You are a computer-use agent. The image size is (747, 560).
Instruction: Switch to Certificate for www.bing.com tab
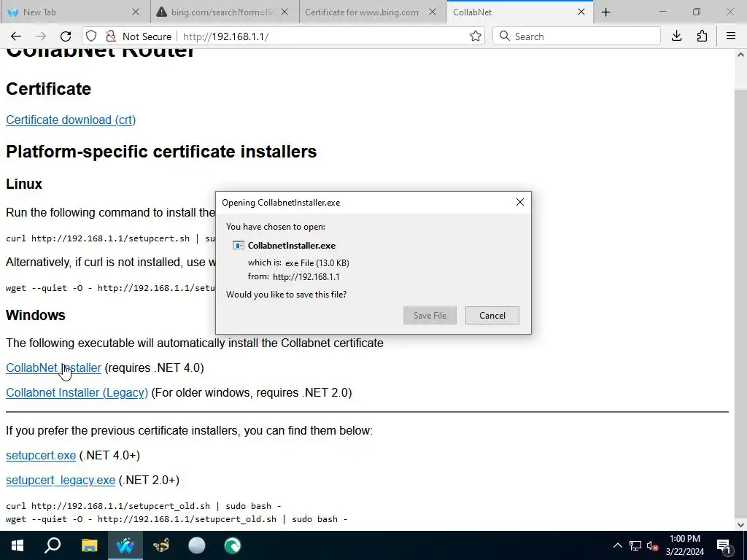373,12
